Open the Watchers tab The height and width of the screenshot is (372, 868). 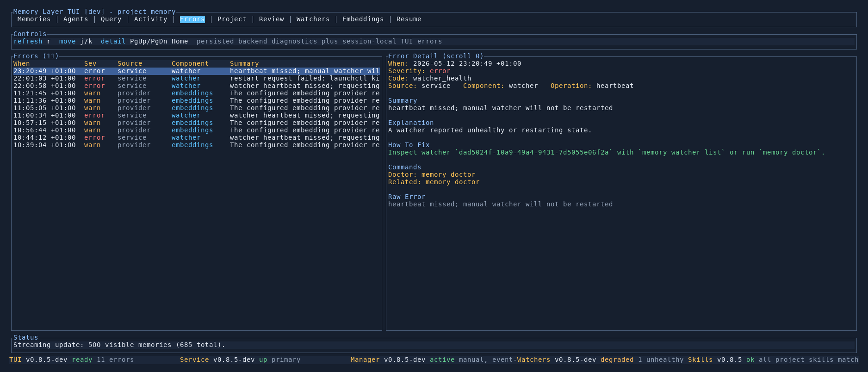[x=313, y=19]
